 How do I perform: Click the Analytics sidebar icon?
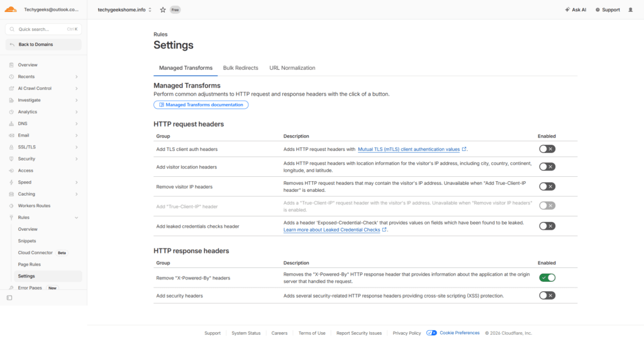click(11, 112)
